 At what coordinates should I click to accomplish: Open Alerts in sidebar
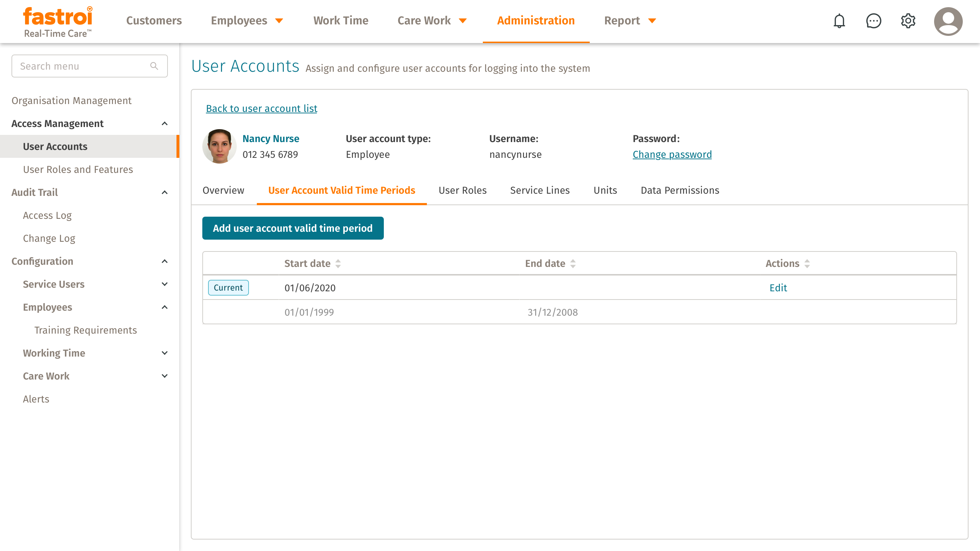click(36, 399)
